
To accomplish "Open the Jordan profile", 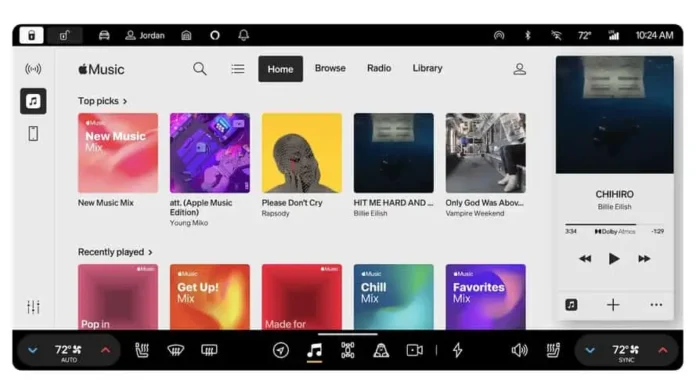I will (145, 36).
